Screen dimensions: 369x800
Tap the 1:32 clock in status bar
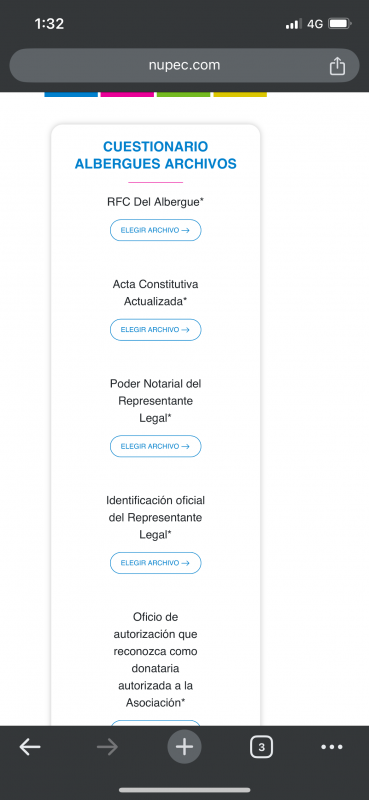point(49,24)
